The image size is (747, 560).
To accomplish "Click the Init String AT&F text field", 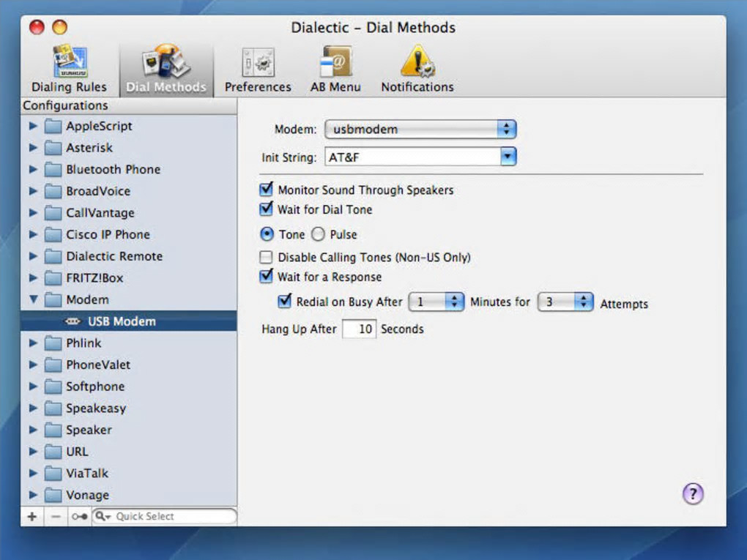I will 412,157.
